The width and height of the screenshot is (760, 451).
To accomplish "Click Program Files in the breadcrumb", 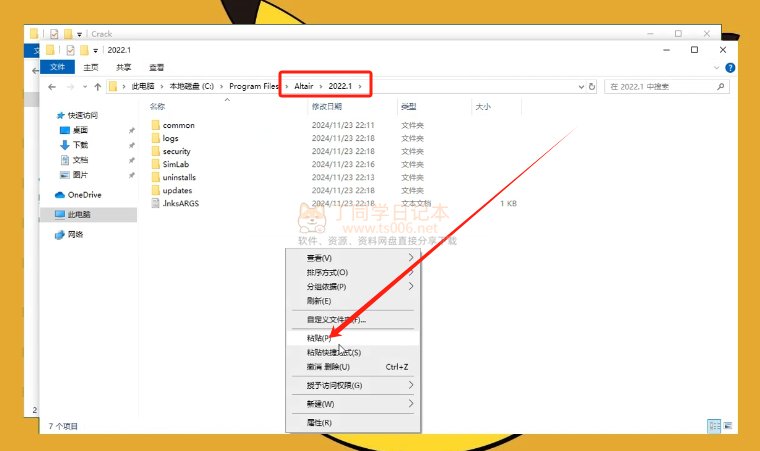I will (253, 86).
